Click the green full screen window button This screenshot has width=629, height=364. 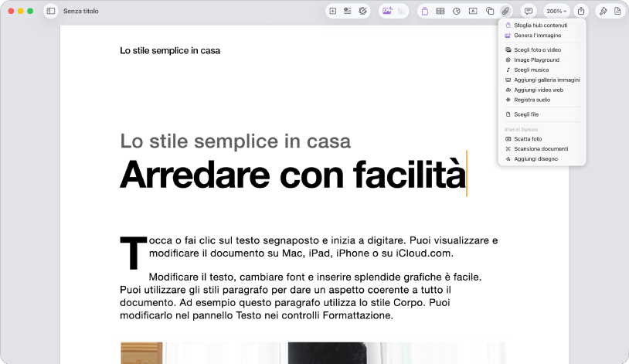[30, 12]
